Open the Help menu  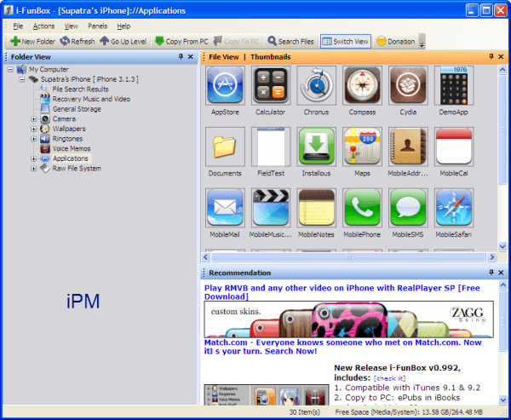tap(123, 26)
